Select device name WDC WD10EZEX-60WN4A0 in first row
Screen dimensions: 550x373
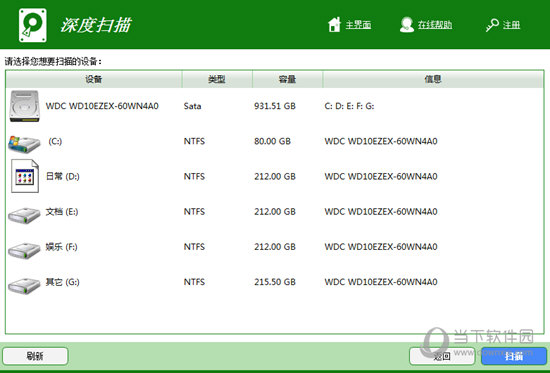click(x=102, y=106)
